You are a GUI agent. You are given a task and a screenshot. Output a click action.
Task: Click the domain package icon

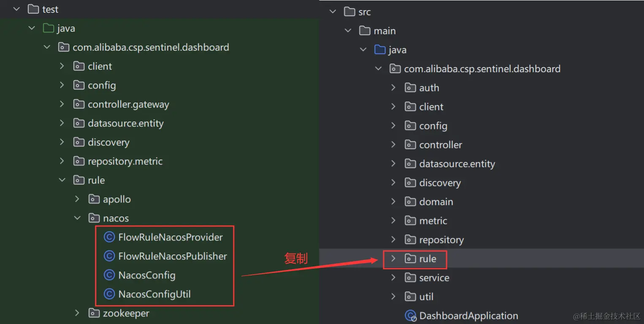410,202
